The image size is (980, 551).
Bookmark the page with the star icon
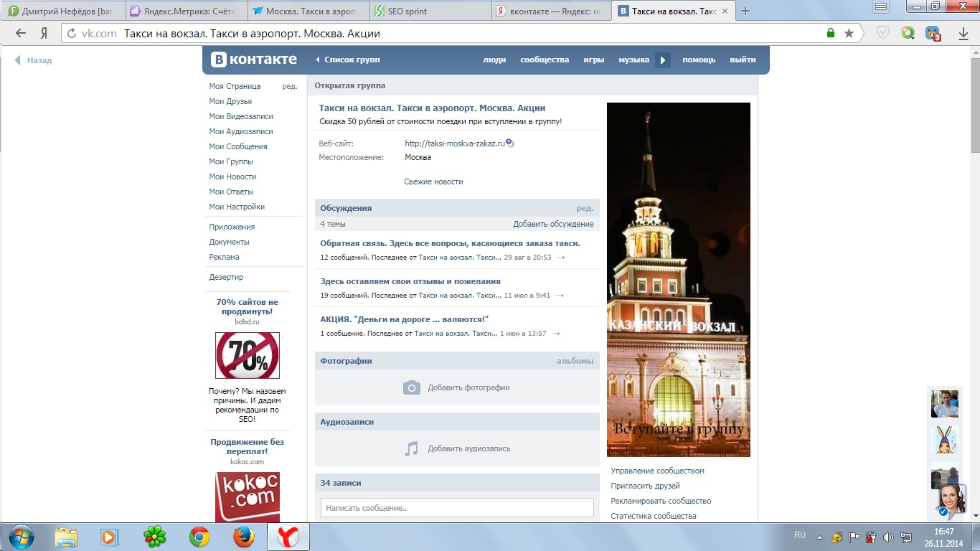point(849,33)
